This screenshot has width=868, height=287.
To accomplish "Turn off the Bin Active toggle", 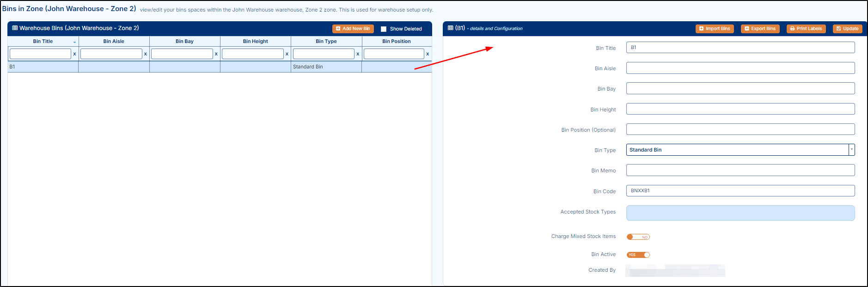I will tap(638, 255).
